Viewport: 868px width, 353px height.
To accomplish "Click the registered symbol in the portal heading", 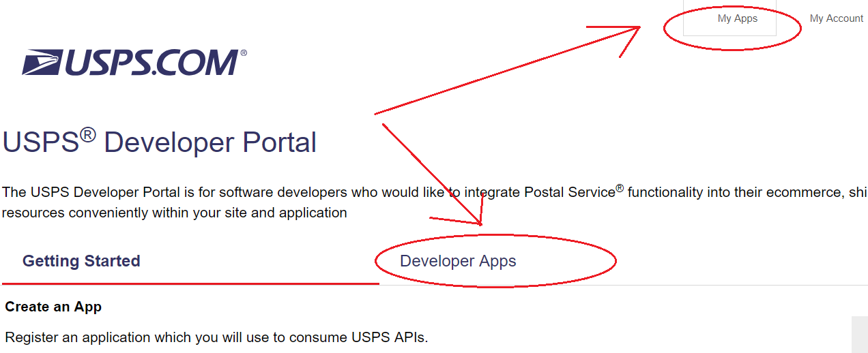I will click(x=88, y=134).
